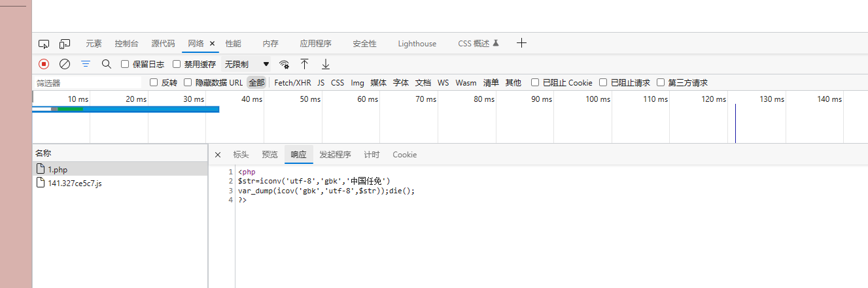This screenshot has width=868, height=288.
Task: Close the request details pane
Action: pos(218,155)
